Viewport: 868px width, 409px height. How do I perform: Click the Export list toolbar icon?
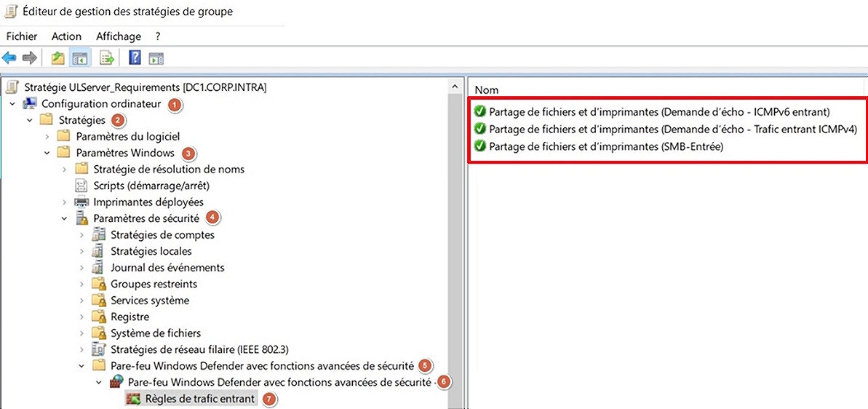(106, 57)
